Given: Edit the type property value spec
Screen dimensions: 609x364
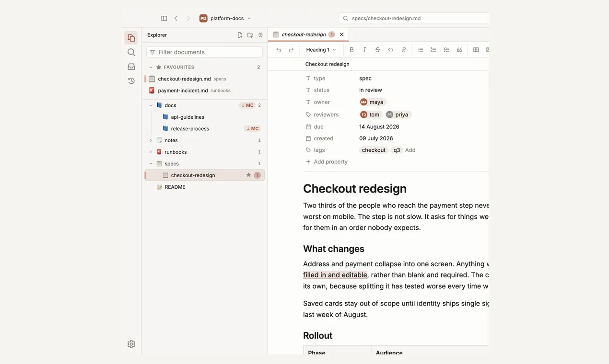Looking at the screenshot, I should point(365,79).
